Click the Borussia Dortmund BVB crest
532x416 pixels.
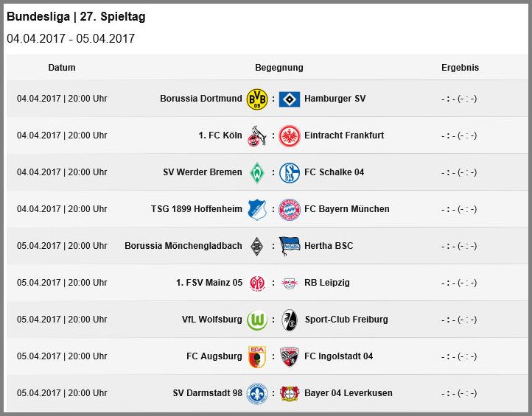[257, 99]
